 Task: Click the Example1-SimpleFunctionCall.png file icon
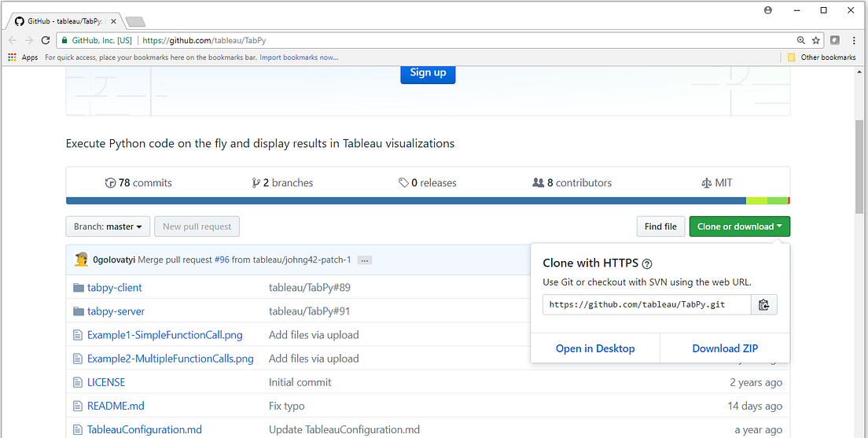pyautogui.click(x=78, y=335)
